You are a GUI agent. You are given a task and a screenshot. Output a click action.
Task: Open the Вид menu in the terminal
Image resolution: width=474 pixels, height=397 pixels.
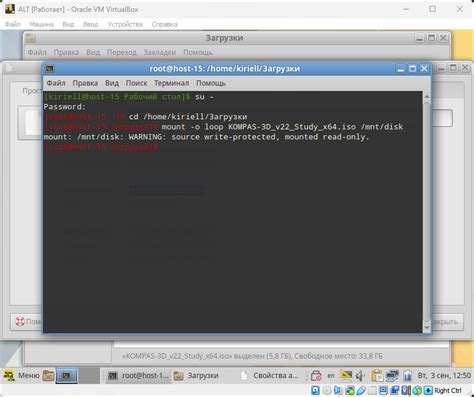(112, 83)
